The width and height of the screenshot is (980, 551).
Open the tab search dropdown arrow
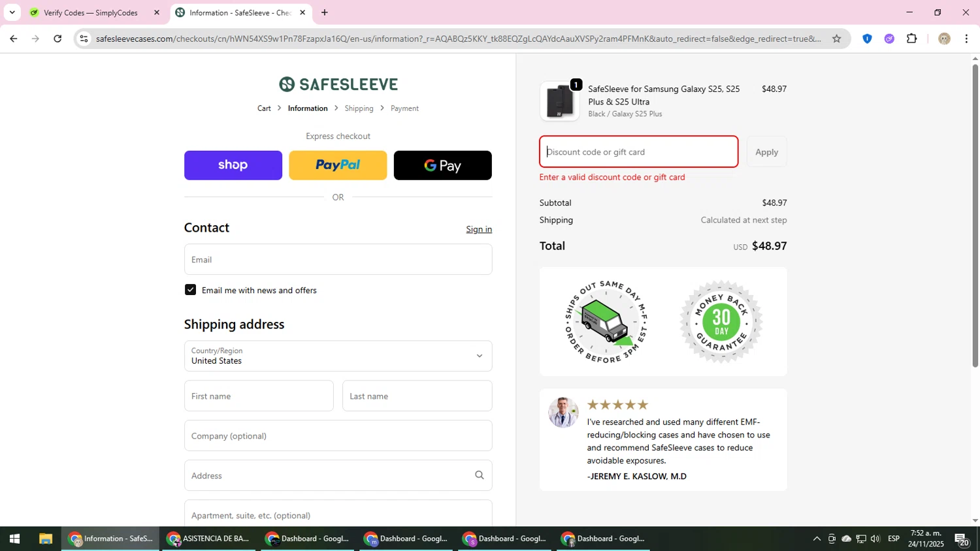[x=12, y=12]
